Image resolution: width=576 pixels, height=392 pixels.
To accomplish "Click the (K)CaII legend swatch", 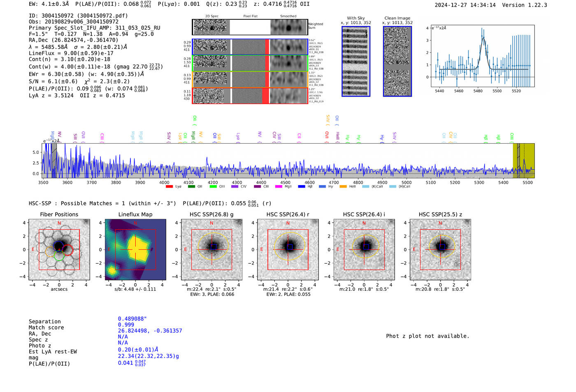I will (x=366, y=187).
